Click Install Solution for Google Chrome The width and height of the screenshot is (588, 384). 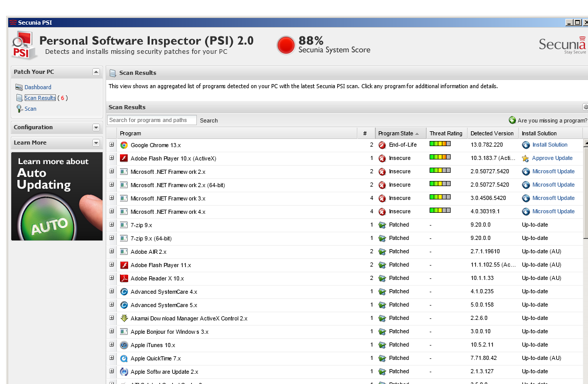[550, 145]
